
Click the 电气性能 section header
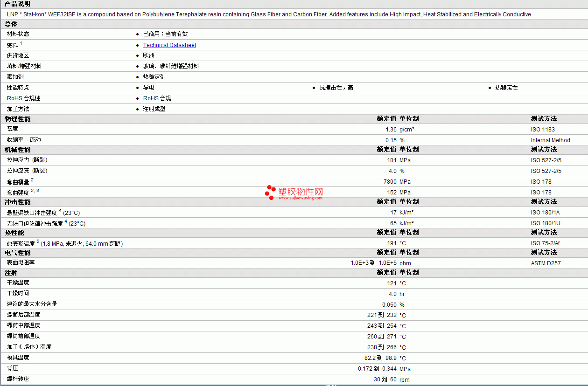click(x=17, y=253)
